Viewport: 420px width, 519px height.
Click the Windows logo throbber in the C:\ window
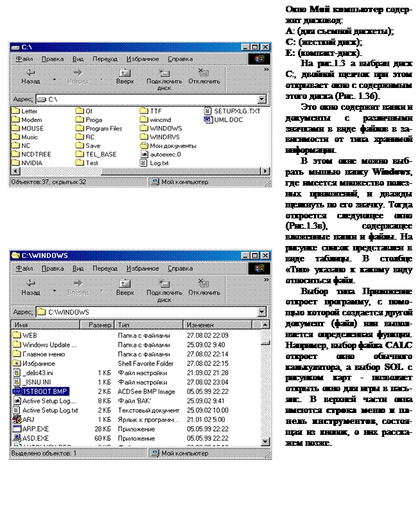point(259,59)
